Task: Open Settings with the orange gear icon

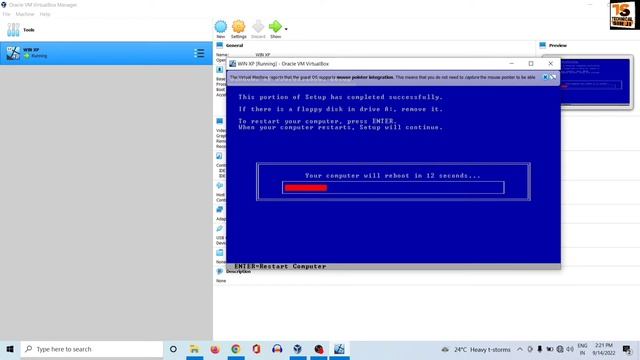Action: (238, 27)
